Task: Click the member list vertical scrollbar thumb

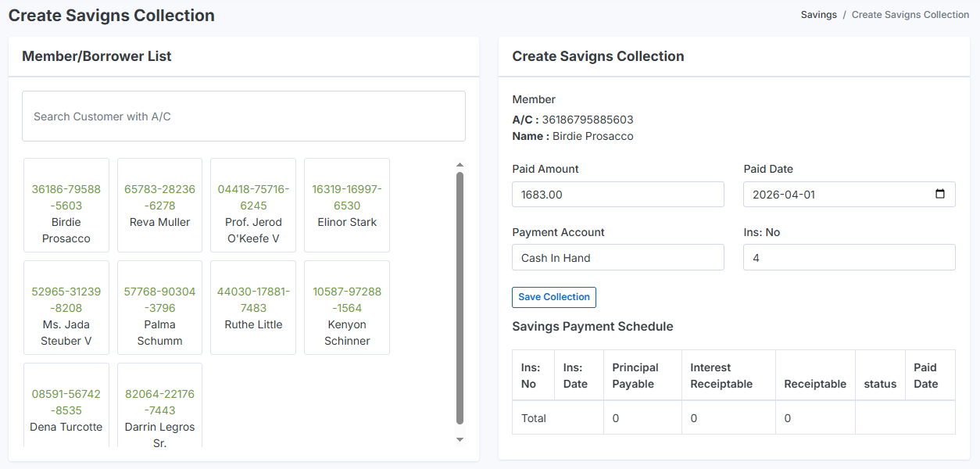Action: pos(460,297)
